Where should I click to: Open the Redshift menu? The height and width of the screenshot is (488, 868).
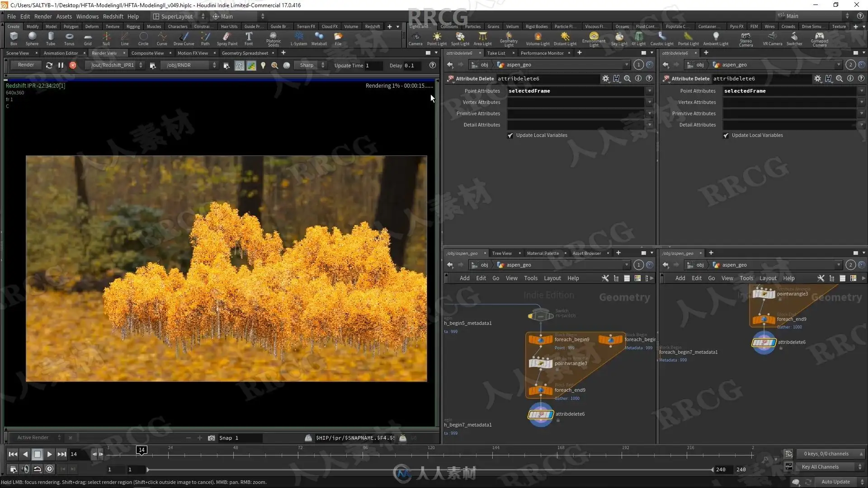(x=113, y=16)
